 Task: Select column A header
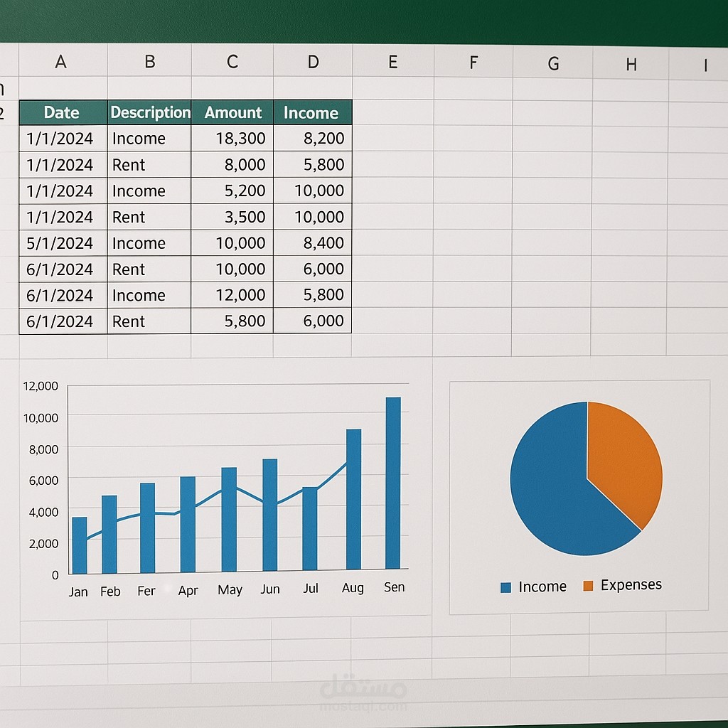point(63,60)
